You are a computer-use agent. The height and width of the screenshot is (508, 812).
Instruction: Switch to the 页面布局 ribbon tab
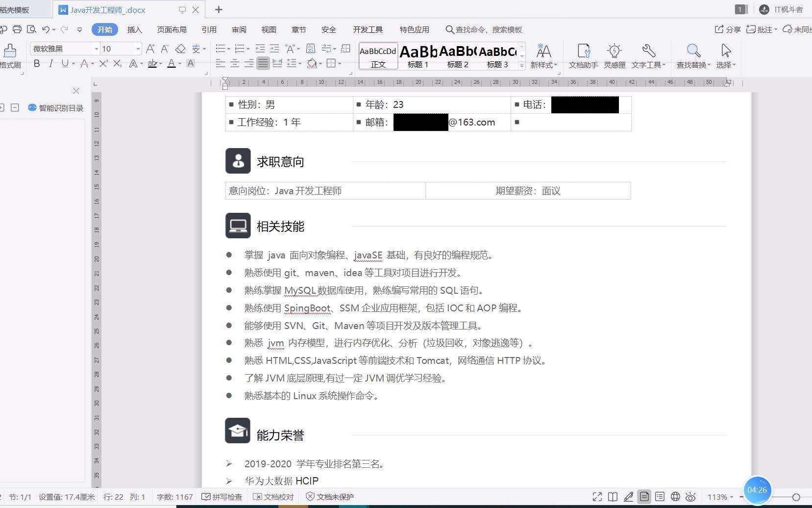coord(171,29)
